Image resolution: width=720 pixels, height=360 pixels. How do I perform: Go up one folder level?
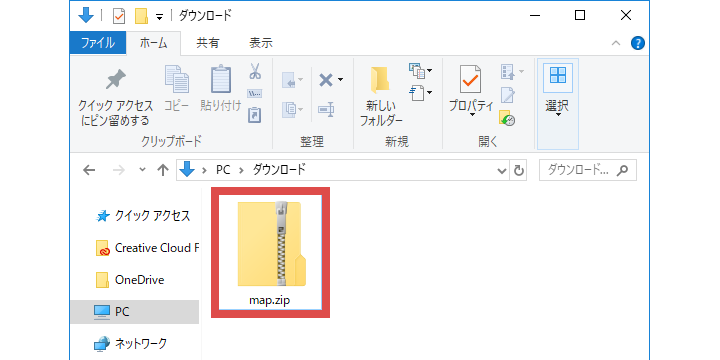163,170
